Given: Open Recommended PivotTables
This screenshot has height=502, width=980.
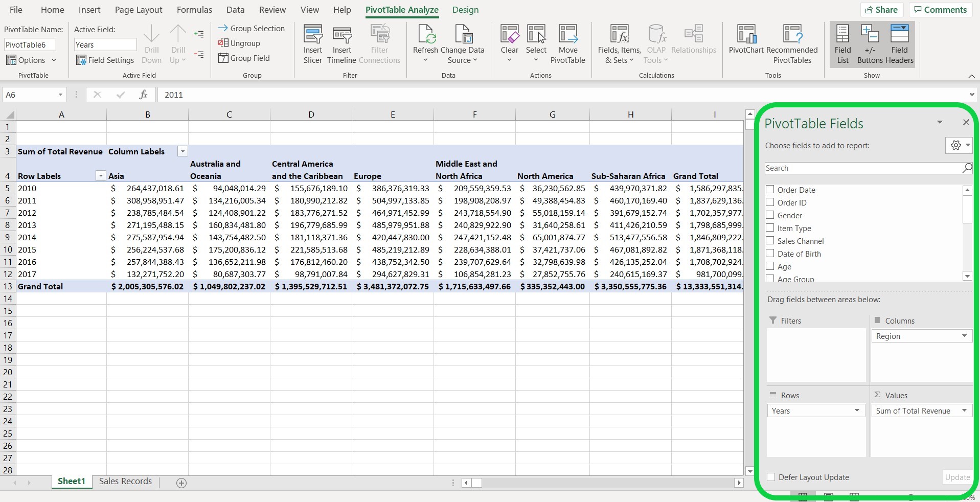Looking at the screenshot, I should point(792,43).
